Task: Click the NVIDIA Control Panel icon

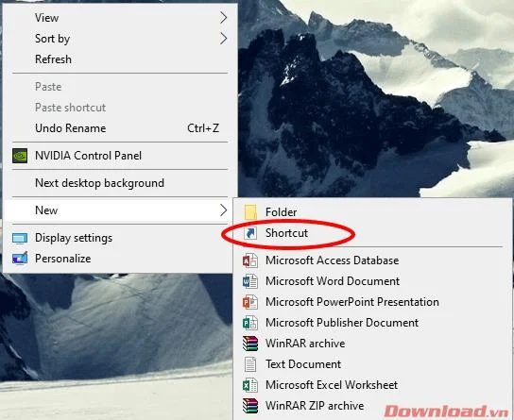Action: (x=20, y=156)
